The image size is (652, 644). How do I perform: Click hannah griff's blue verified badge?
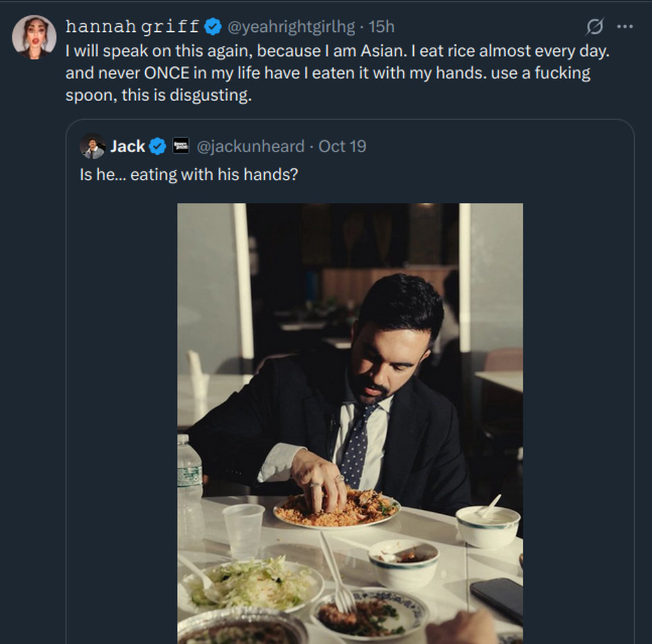213,27
